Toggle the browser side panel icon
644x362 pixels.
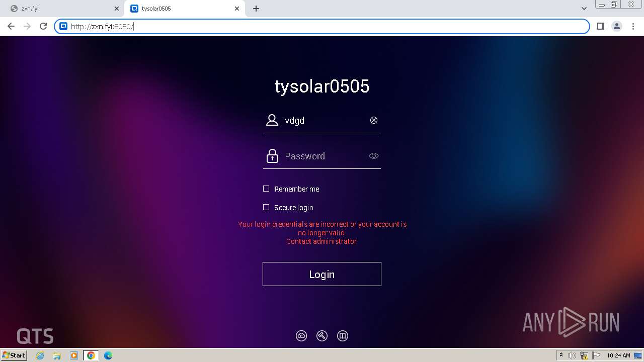(600, 26)
